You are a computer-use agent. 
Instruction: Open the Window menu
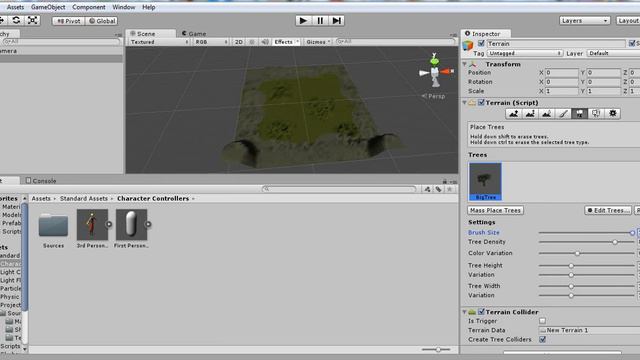coord(124,7)
